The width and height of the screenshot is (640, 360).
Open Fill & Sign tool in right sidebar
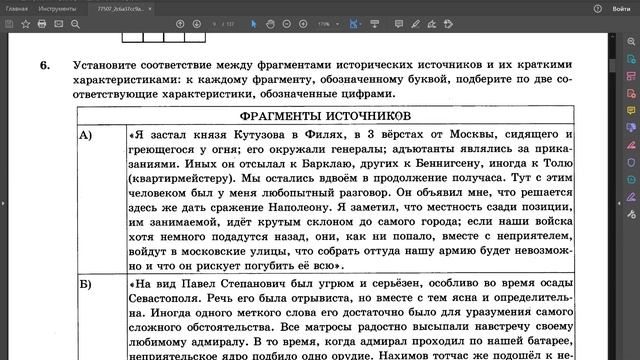point(631,197)
